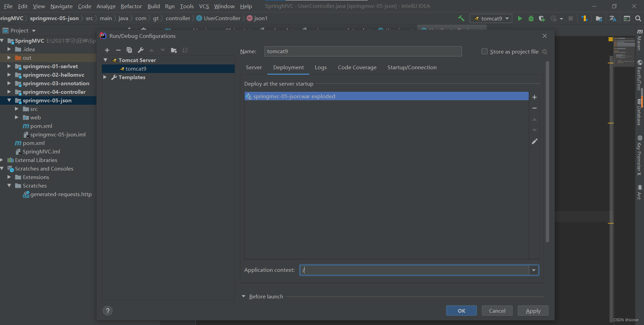Open Database tool window
This screenshot has width=644, height=325.
640,112
